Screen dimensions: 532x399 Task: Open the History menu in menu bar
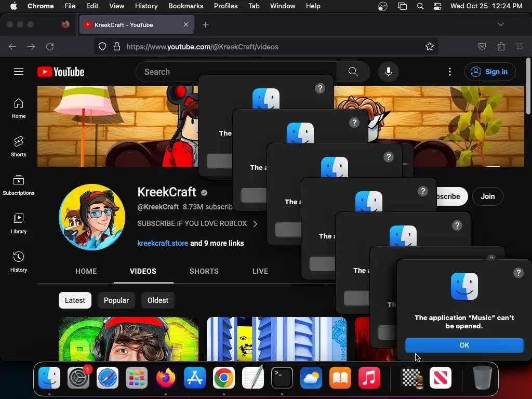[146, 6]
